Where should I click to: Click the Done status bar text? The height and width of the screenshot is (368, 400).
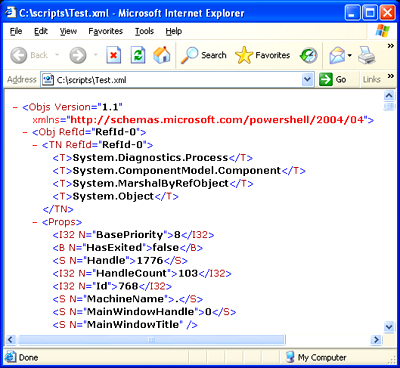point(28,358)
